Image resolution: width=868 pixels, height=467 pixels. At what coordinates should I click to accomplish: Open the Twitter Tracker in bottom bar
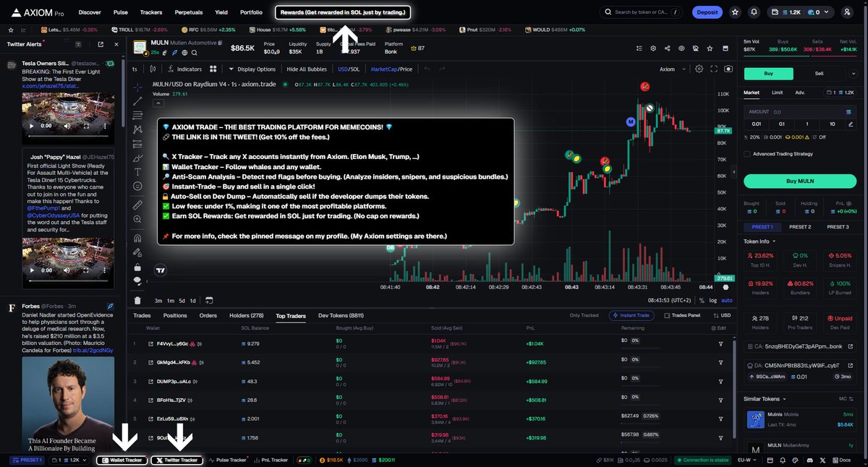pos(176,460)
